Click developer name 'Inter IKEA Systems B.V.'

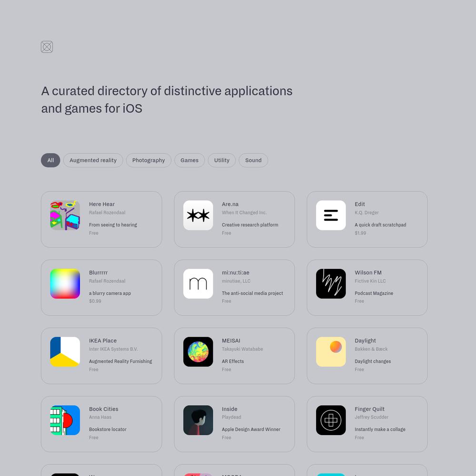point(113,349)
